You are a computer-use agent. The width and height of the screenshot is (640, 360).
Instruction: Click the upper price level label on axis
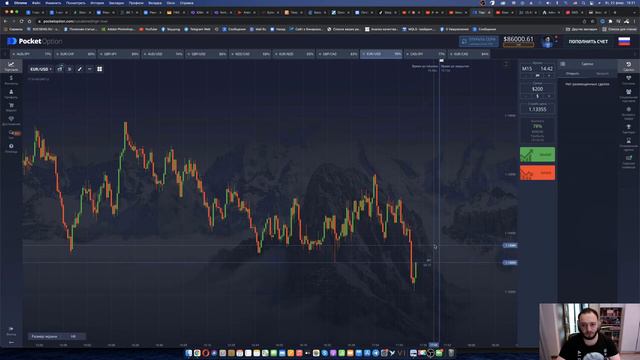click(510, 245)
